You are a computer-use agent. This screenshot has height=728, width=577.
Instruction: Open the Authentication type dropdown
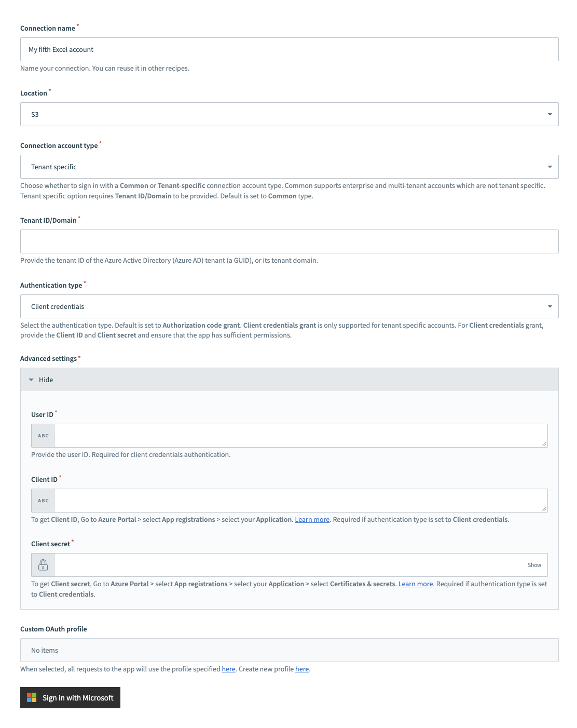[289, 306]
